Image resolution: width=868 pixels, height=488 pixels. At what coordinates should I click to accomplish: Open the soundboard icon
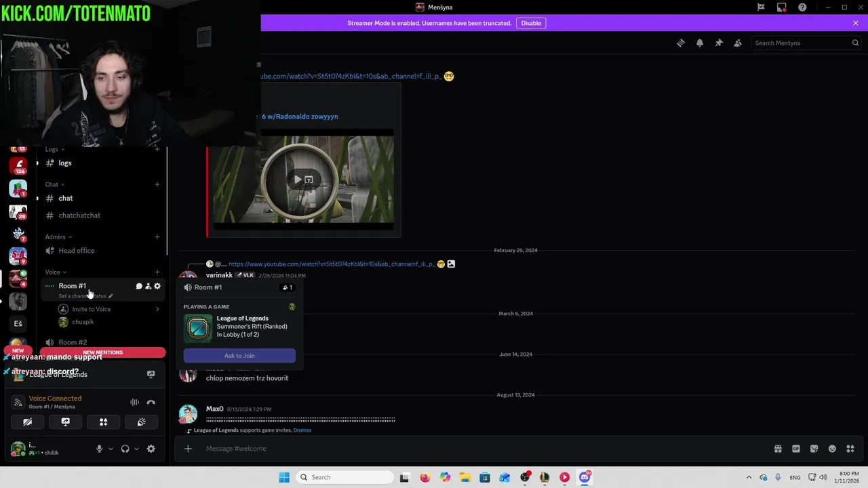pos(141,422)
